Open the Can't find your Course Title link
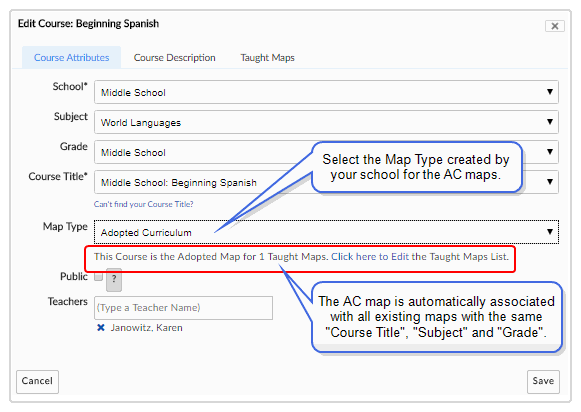Screen dimensions: 581x412 pos(143,204)
